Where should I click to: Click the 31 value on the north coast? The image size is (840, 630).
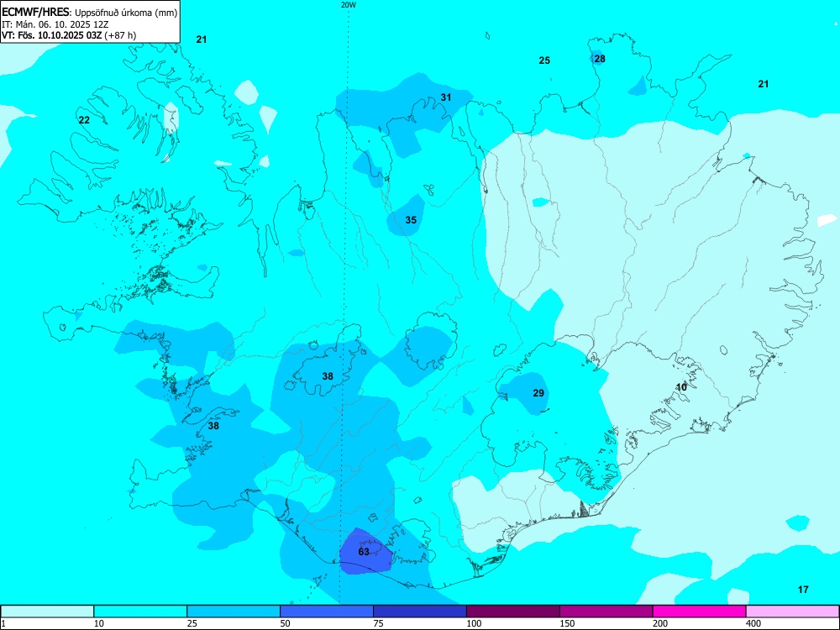coord(446,97)
